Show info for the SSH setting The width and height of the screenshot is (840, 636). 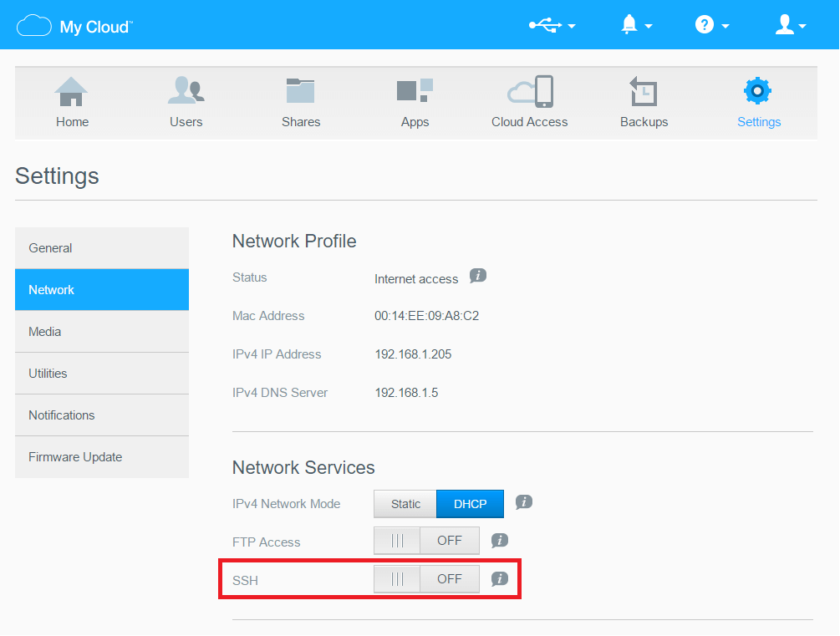[500, 578]
